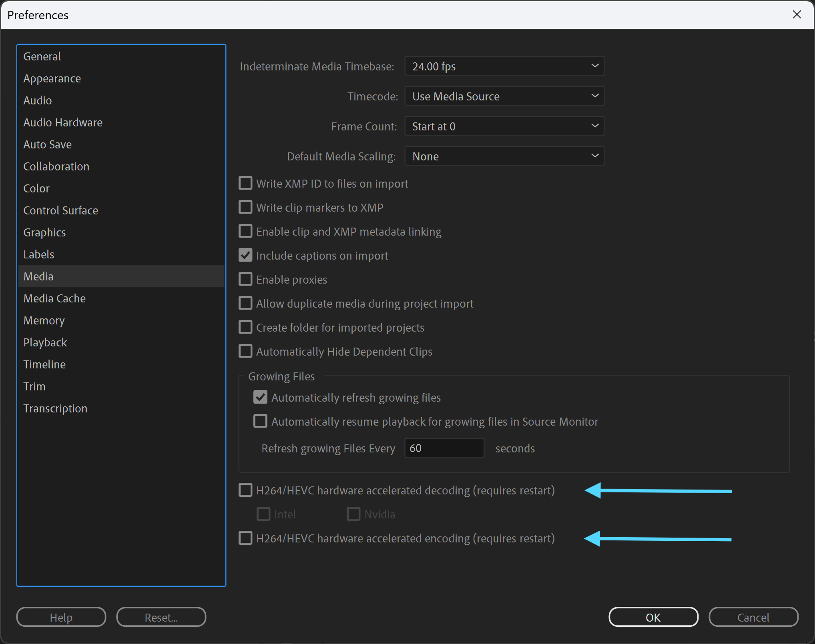815x644 pixels.
Task: Enable Write XMP ID to files on import
Action: (x=246, y=183)
